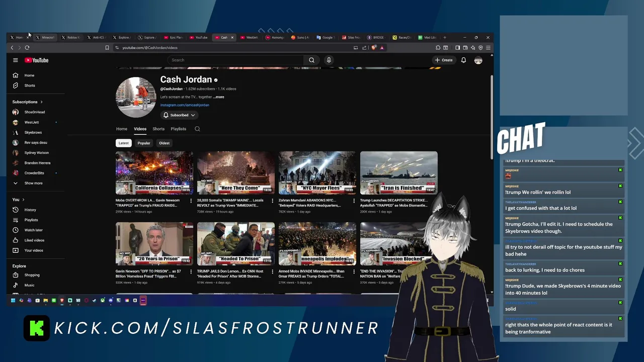The image size is (644, 362).
Task: Click the browser address bar URL
Action: click(150, 48)
